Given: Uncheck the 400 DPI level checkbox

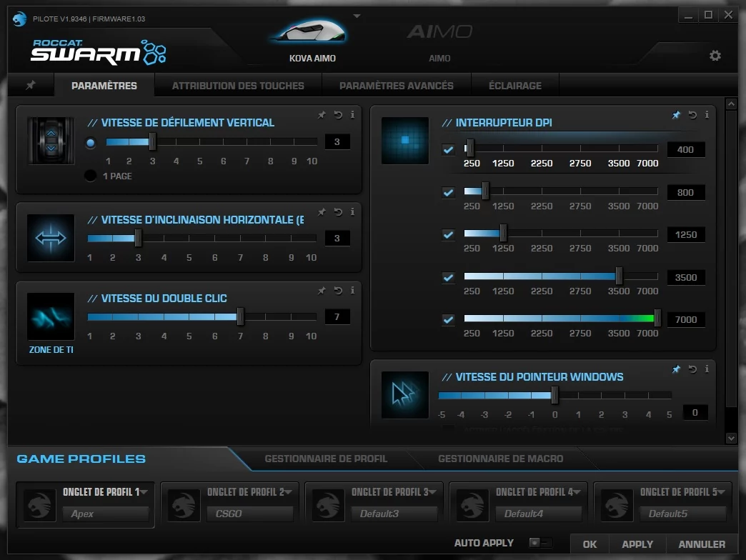Looking at the screenshot, I should [448, 150].
